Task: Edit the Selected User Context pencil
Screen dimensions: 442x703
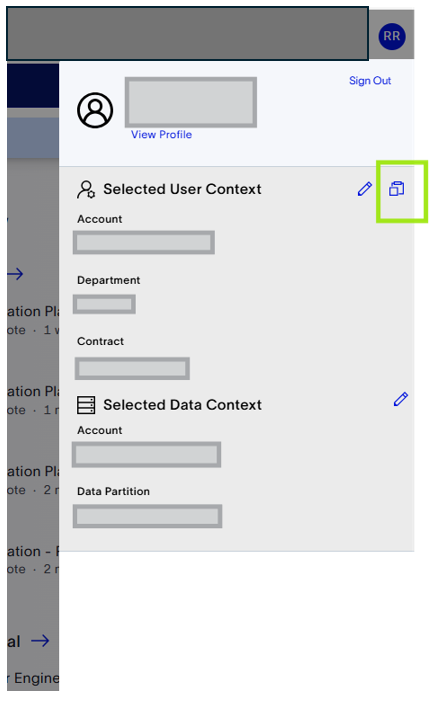Action: coord(364,189)
